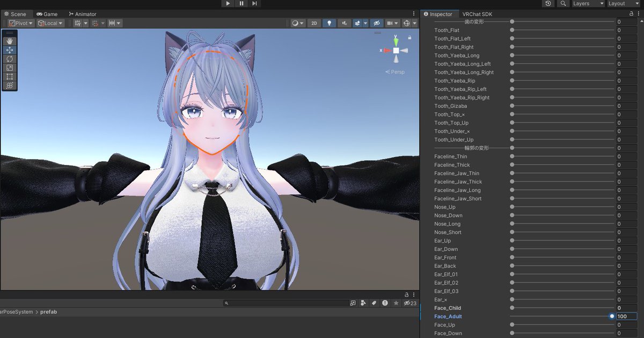
Task: Click the search by type filter icon
Action: (x=363, y=303)
